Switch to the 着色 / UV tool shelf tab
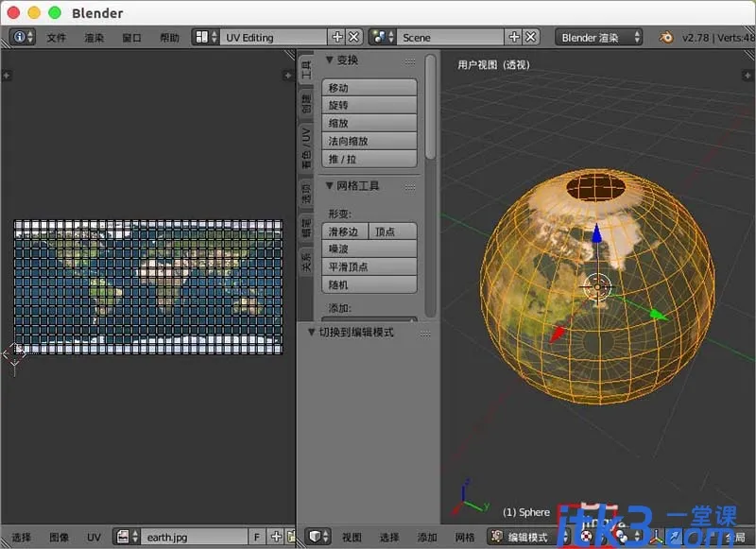 click(306, 148)
